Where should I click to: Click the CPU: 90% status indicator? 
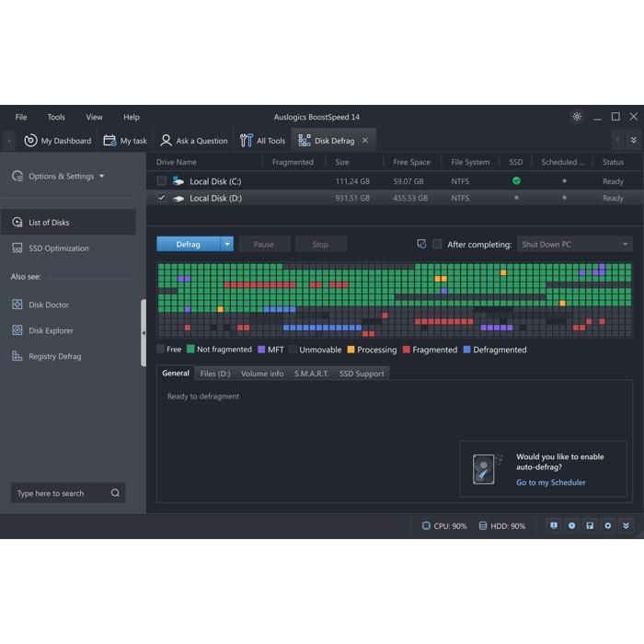tap(444, 526)
